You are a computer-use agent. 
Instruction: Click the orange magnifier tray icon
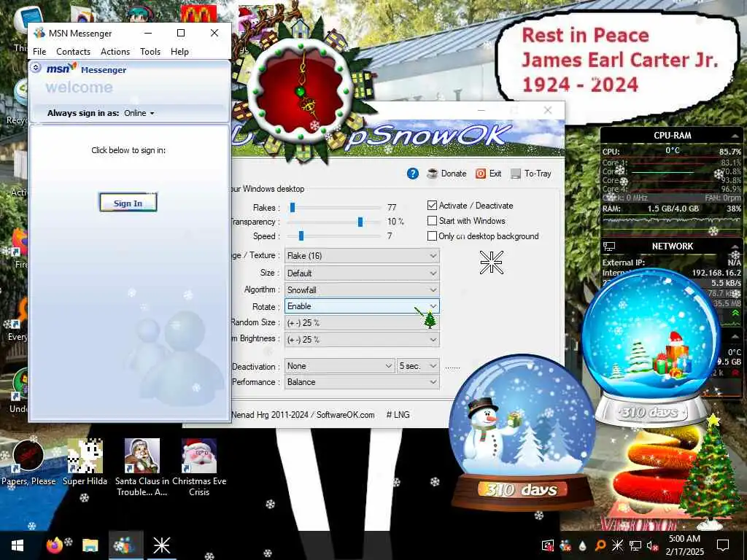(x=600, y=545)
